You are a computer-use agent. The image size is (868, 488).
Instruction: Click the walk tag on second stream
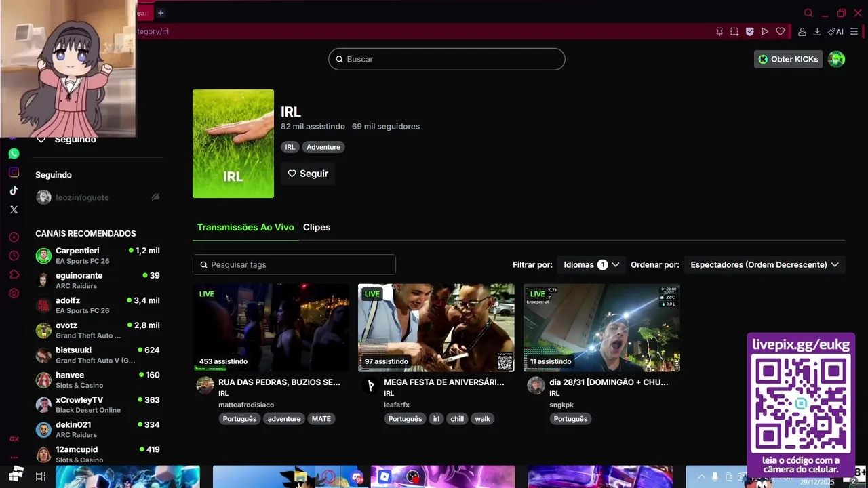click(x=482, y=419)
